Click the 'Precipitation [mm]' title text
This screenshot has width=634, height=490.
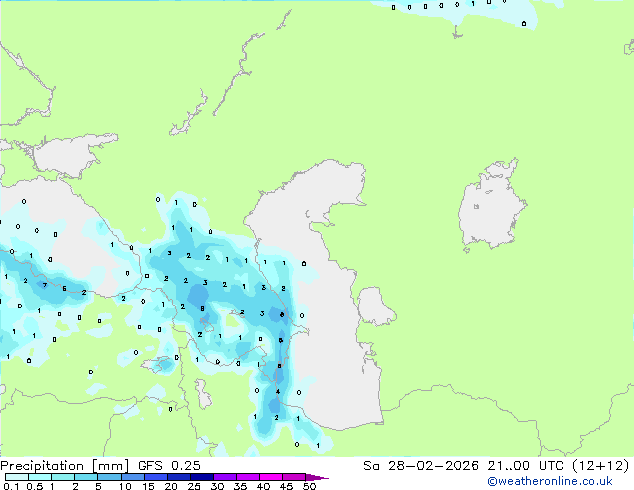[64, 466]
